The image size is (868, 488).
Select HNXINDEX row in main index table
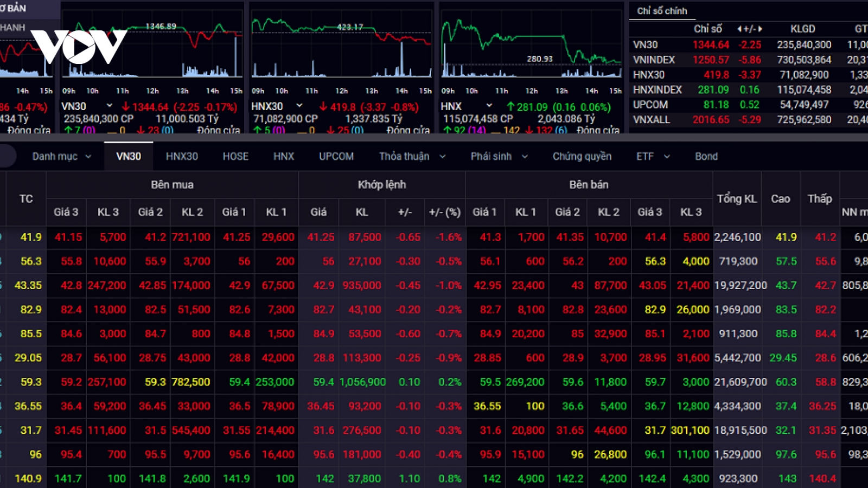point(749,89)
